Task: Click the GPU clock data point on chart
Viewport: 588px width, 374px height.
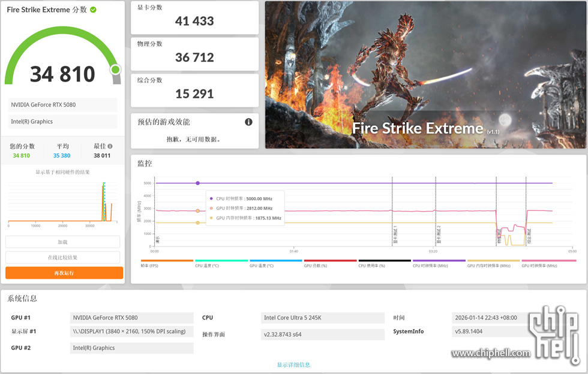Action: [197, 211]
